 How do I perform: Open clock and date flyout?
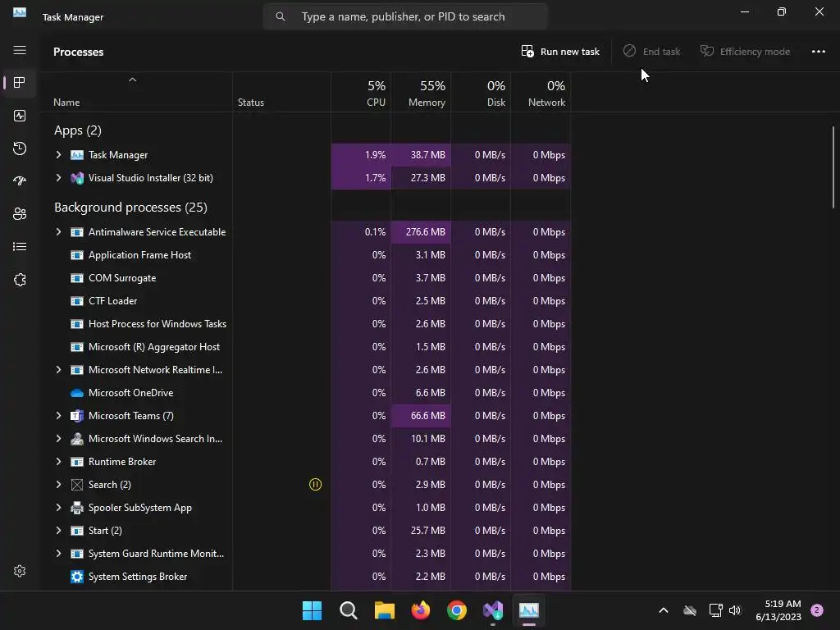click(x=778, y=610)
